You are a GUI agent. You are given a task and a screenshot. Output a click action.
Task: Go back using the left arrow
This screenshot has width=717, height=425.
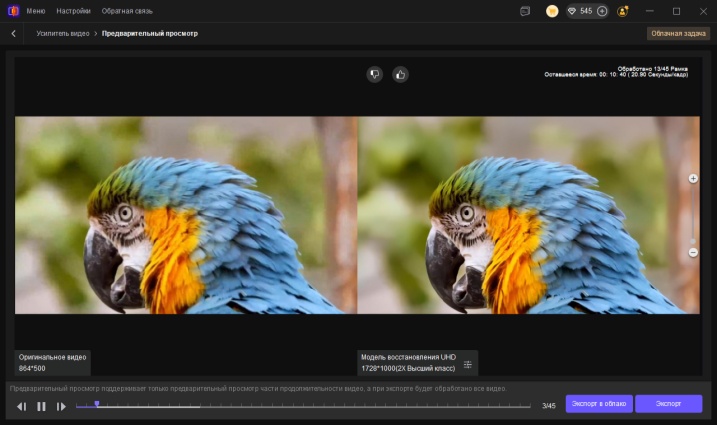(x=13, y=33)
